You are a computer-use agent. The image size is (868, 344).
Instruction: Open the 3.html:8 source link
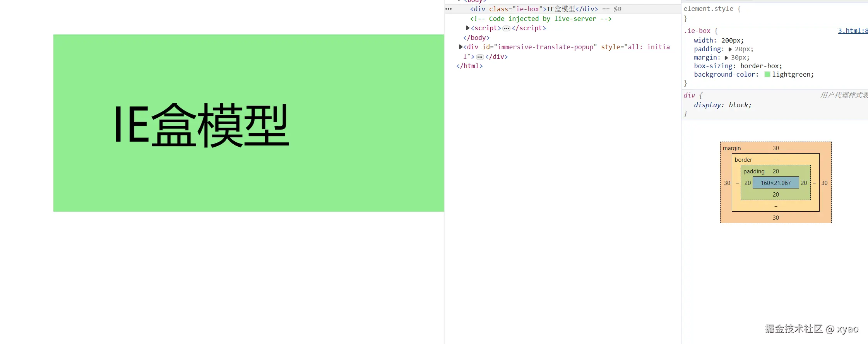(853, 31)
